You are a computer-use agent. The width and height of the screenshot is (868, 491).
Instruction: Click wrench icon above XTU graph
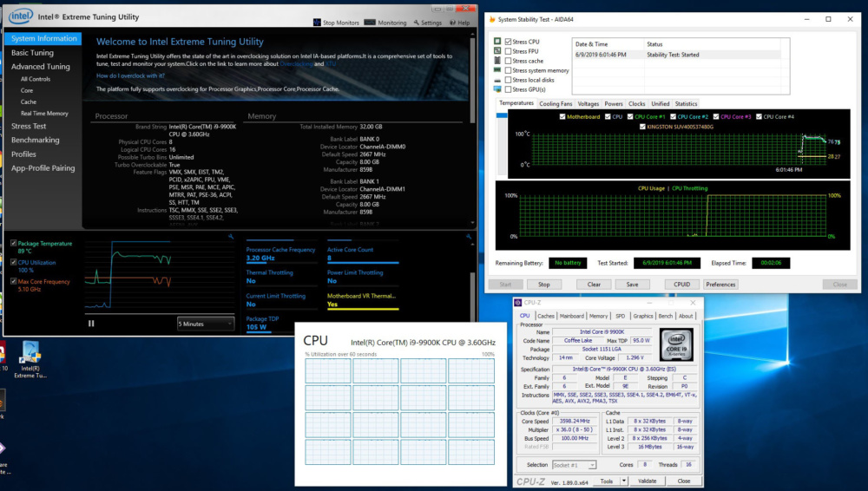(x=231, y=237)
